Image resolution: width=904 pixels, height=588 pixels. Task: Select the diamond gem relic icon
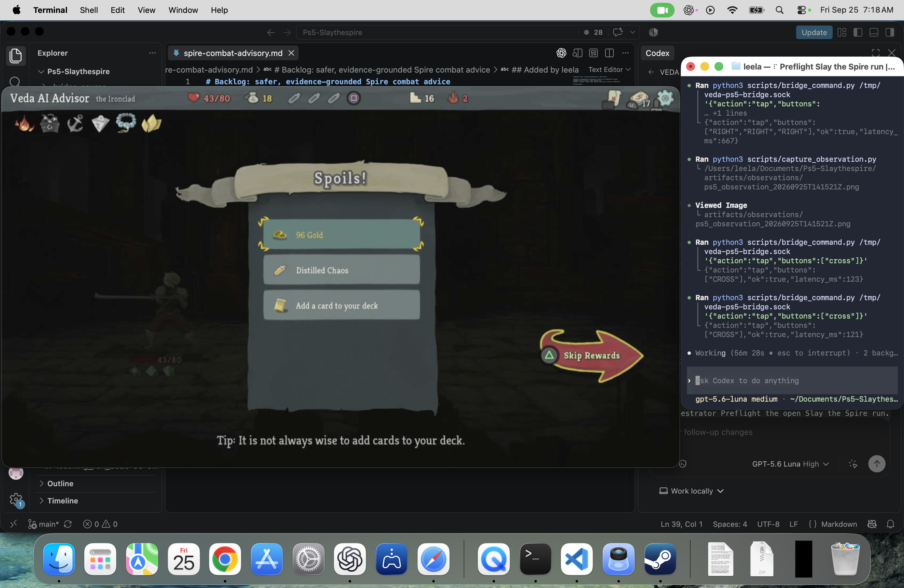pyautogui.click(x=100, y=123)
